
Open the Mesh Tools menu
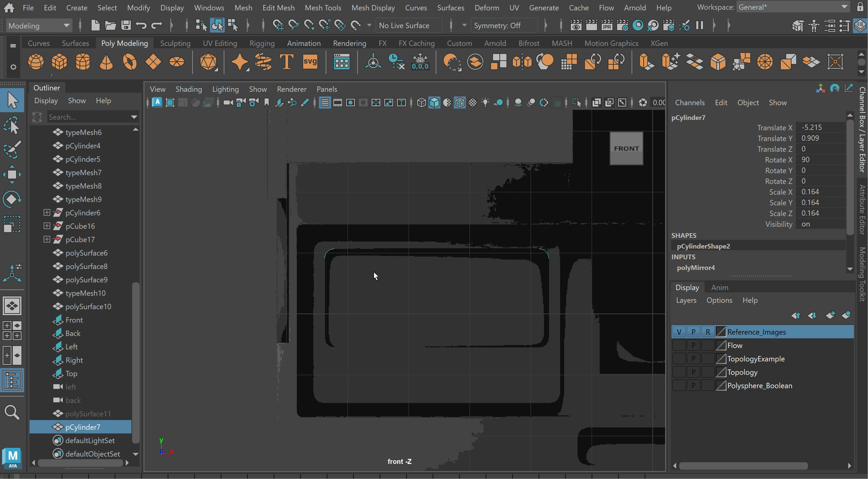click(323, 8)
